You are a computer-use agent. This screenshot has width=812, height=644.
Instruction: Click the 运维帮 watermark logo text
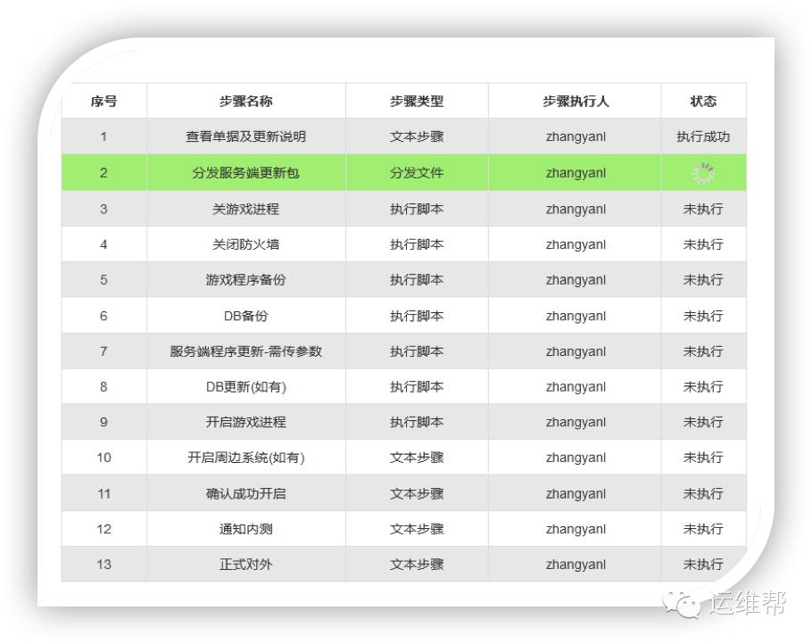pos(747,604)
